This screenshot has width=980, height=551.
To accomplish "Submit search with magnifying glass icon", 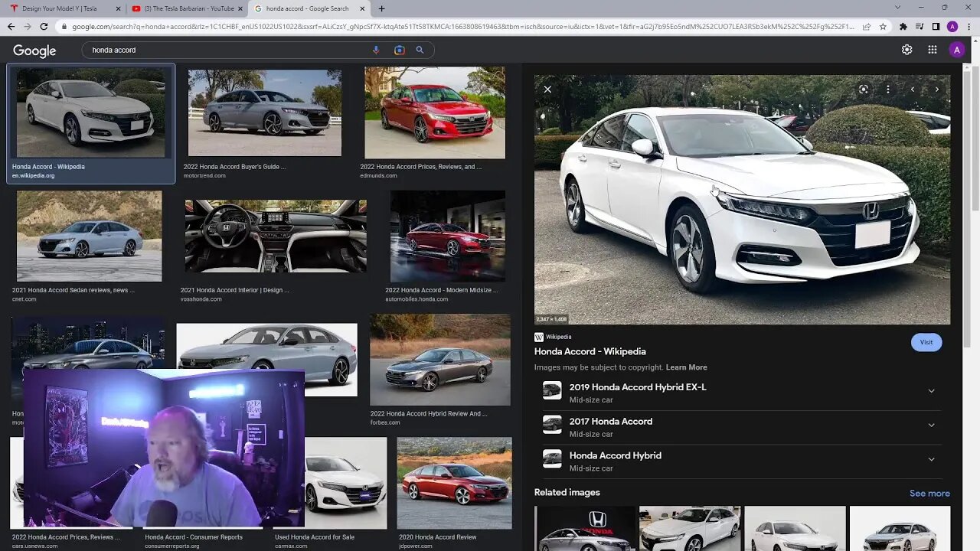I will [x=420, y=50].
